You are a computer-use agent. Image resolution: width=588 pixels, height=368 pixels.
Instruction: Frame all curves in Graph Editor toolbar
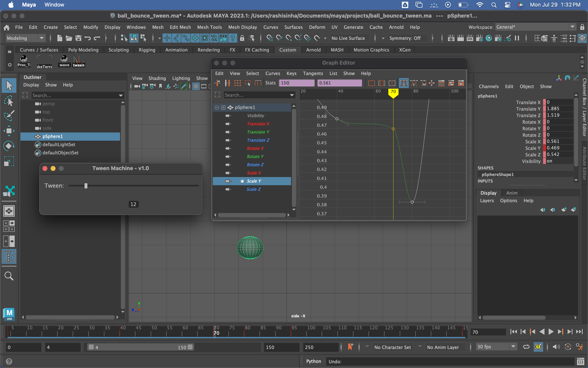[371, 83]
